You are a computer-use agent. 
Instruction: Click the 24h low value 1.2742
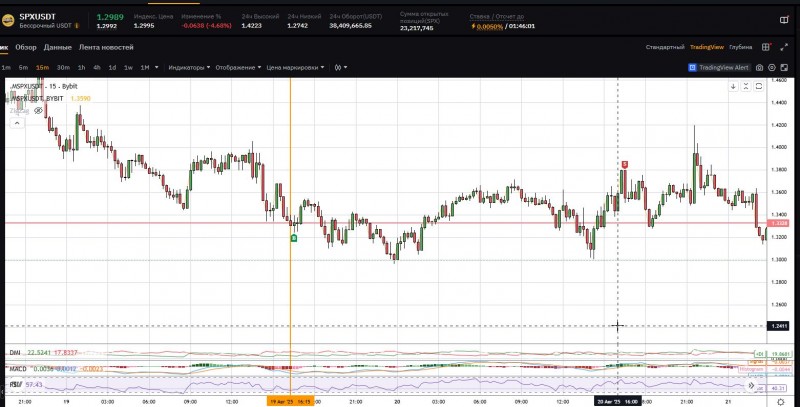click(297, 26)
